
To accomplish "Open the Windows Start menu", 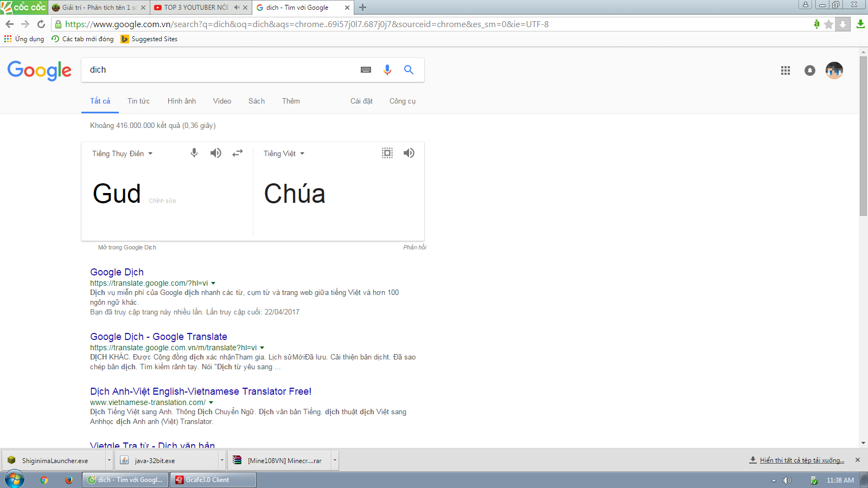I will (15, 479).
